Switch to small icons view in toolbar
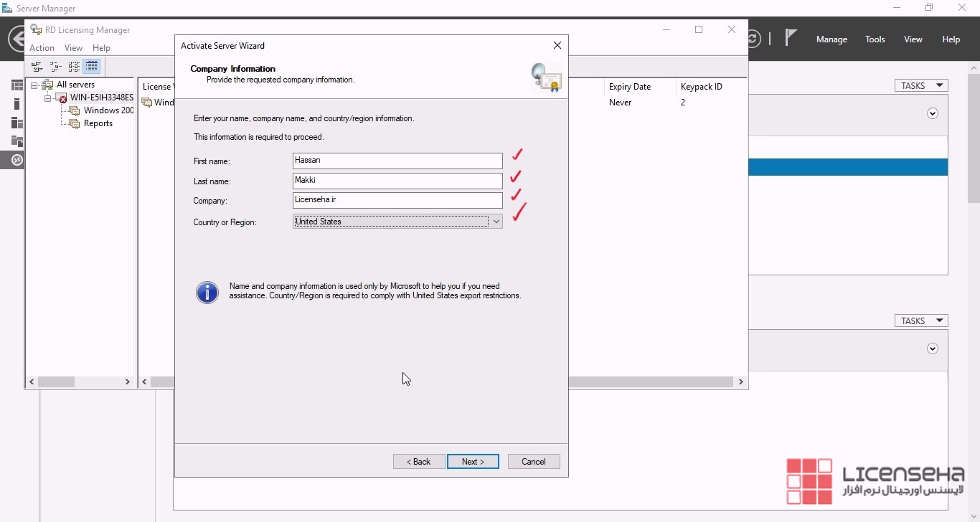The image size is (980, 522). coord(55,67)
